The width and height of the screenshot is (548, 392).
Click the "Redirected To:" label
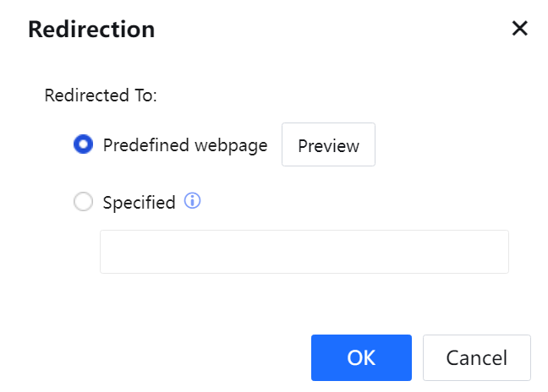[x=101, y=95]
